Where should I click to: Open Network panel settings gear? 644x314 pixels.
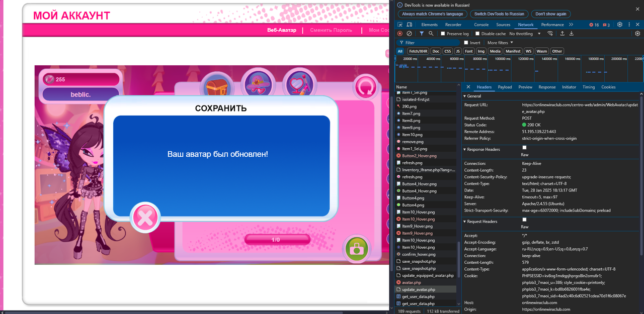637,34
